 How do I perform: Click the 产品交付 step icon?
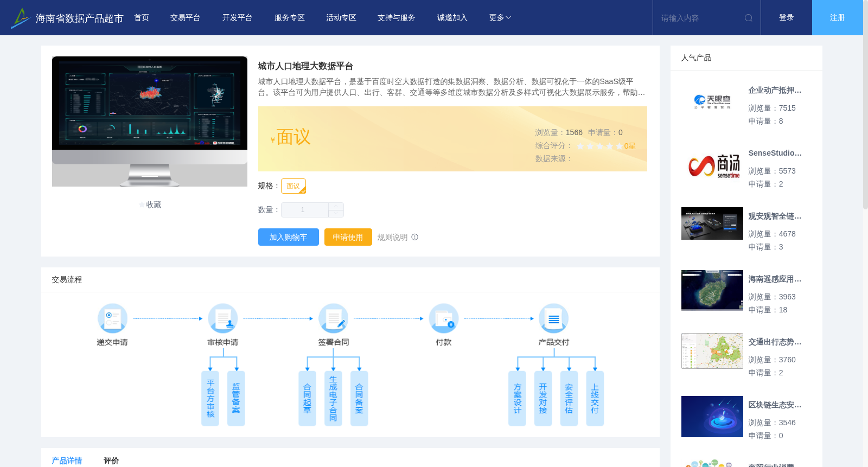(554, 318)
